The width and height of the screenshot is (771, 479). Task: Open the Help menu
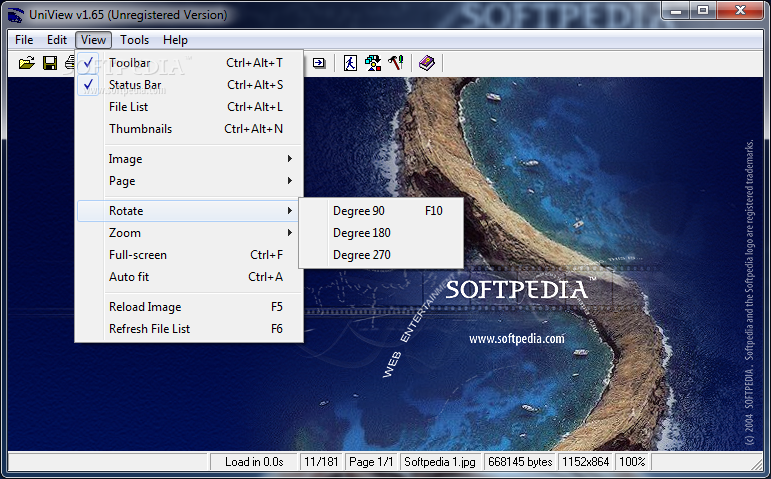[176, 40]
